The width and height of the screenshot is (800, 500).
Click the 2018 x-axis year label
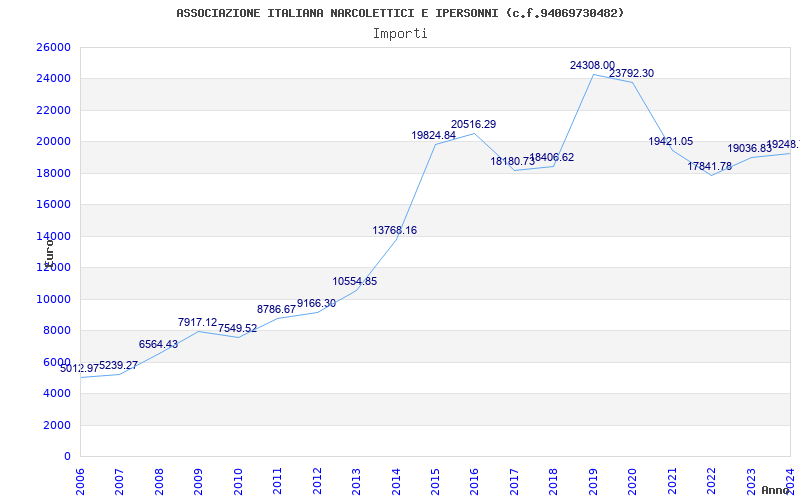click(x=554, y=482)
